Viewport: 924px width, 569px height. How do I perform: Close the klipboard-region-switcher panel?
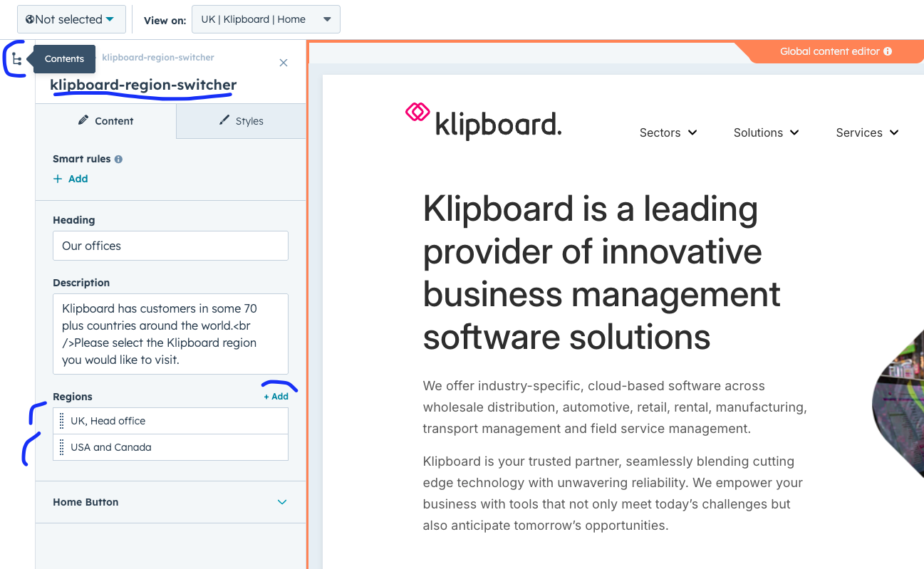(x=284, y=63)
